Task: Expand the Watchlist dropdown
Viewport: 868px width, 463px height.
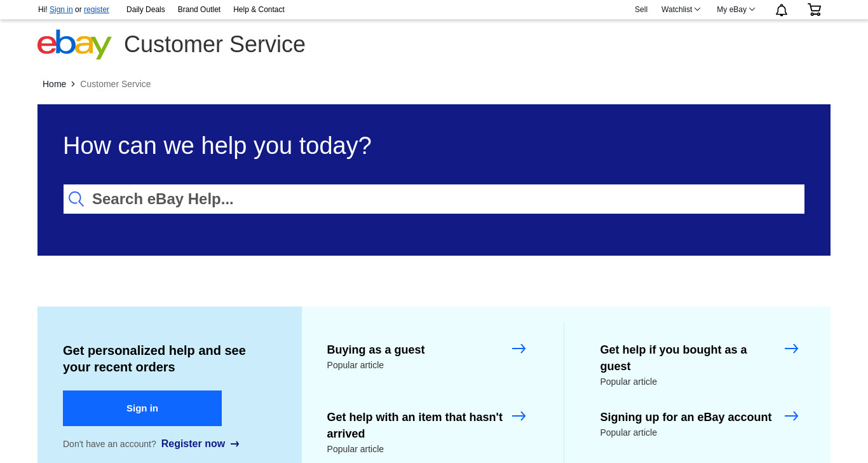Action: click(681, 10)
